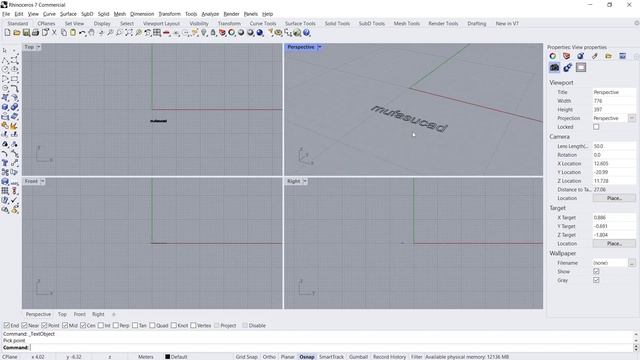Click the light bulb hide/show icon
Image resolution: width=640 pixels, height=360 pixels.
(x=204, y=33)
